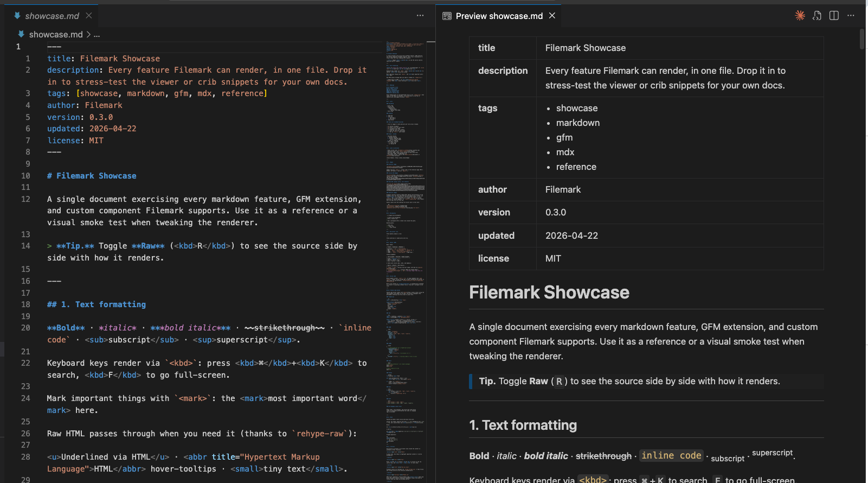Click the 'updated: 2026-04-22' source line
Image resolution: width=868 pixels, height=483 pixels.
coord(92,129)
